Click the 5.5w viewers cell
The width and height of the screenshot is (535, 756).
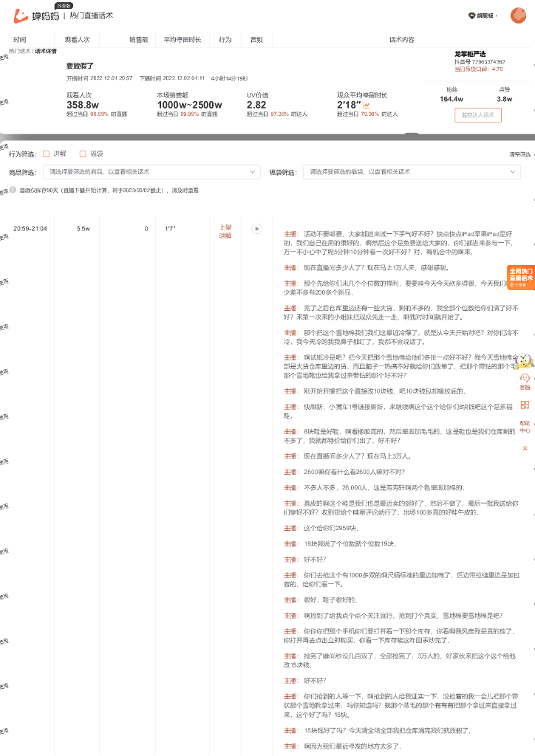[83, 229]
